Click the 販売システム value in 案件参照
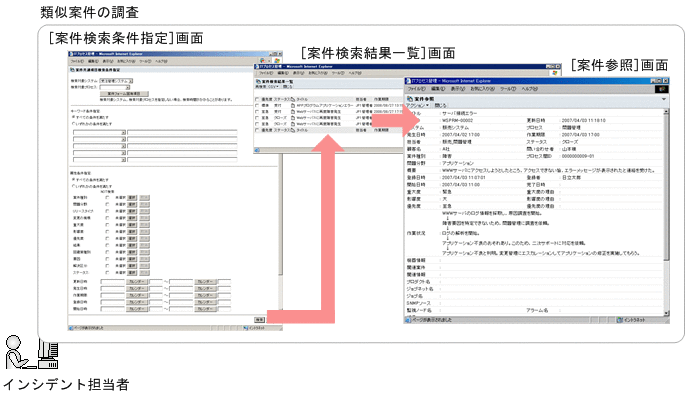Viewport: 687px width, 396px height. tap(455, 127)
